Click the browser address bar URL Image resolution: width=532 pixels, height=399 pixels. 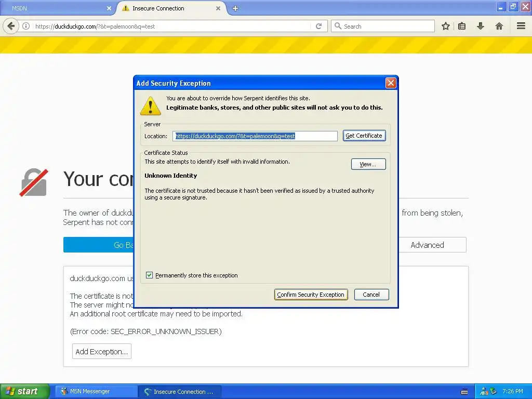click(95, 26)
